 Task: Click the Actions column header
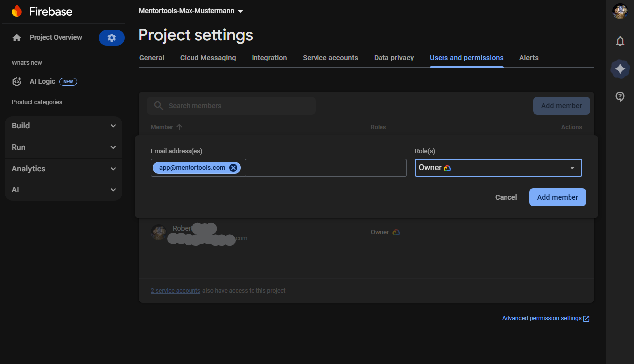571,127
